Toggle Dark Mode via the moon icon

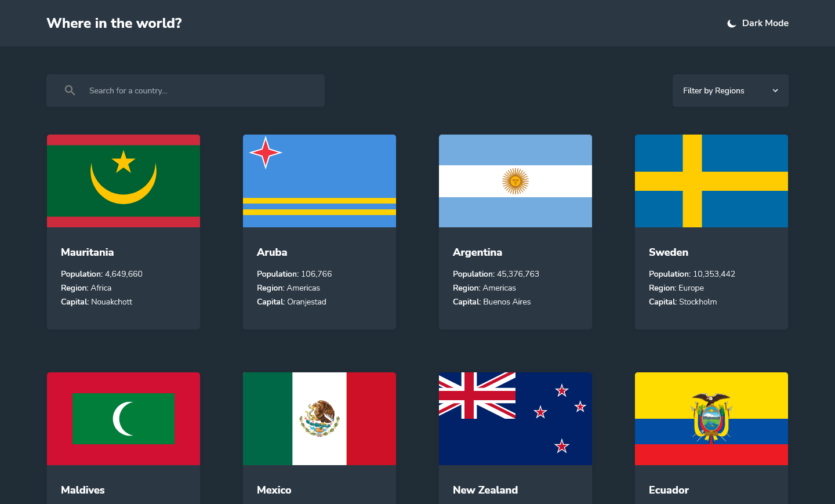[732, 23]
